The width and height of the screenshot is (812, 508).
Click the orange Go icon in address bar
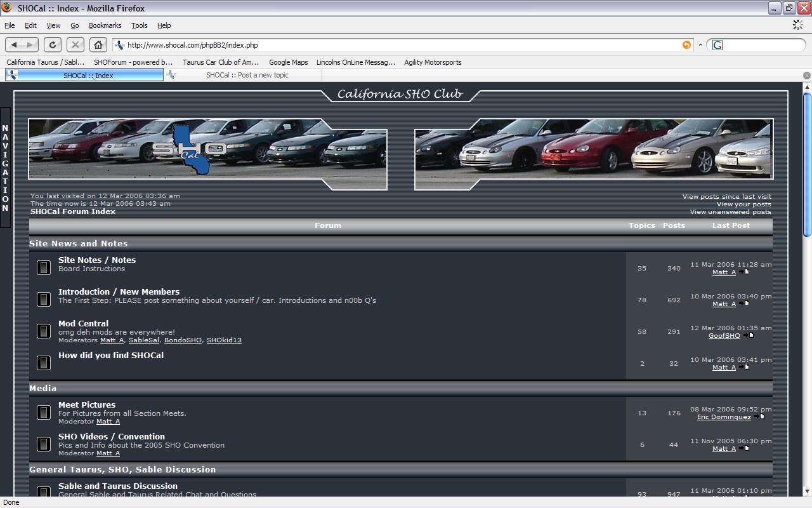click(x=686, y=45)
